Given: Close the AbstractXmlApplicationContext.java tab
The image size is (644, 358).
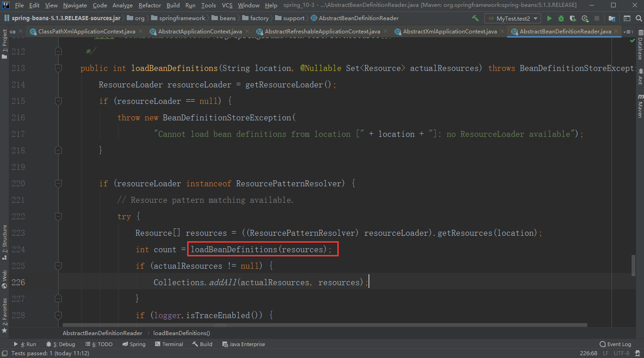Looking at the screenshot, I should point(502,32).
